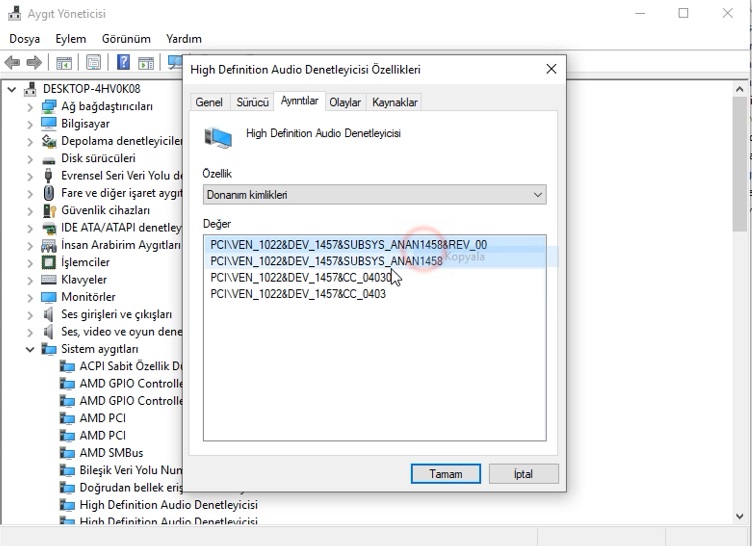Select the AMD SMBus device
The width and height of the screenshot is (752, 546).
pos(111,453)
